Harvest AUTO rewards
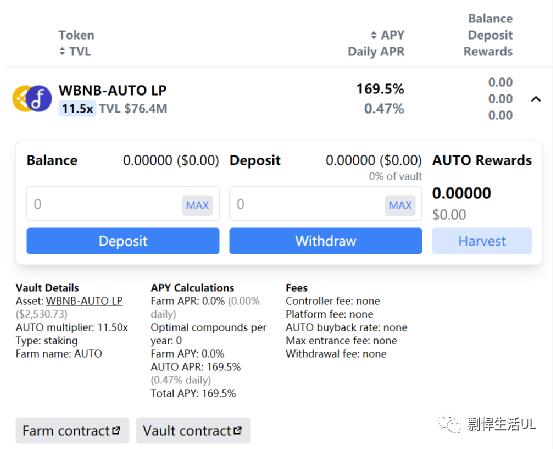The image size is (553, 449). point(482,241)
